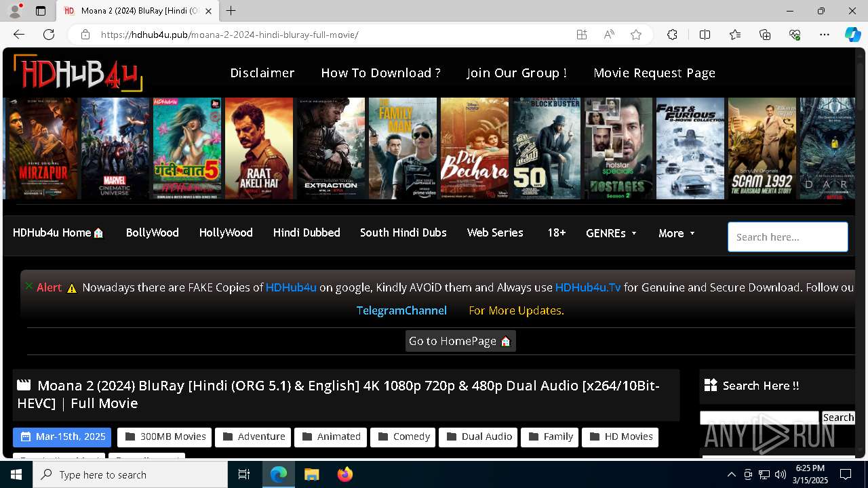Browse BollyWood category
Image resolution: width=868 pixels, height=488 pixels.
click(153, 232)
